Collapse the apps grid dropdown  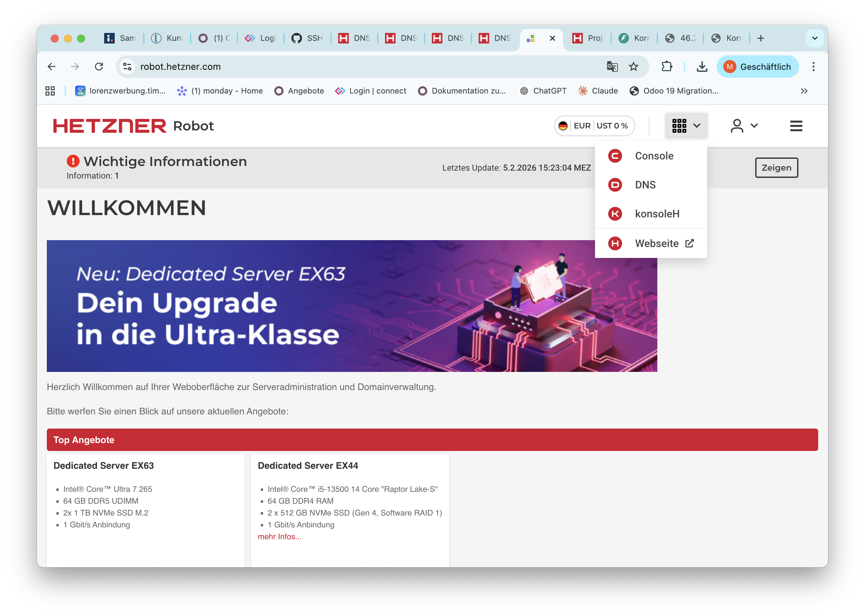pos(686,126)
